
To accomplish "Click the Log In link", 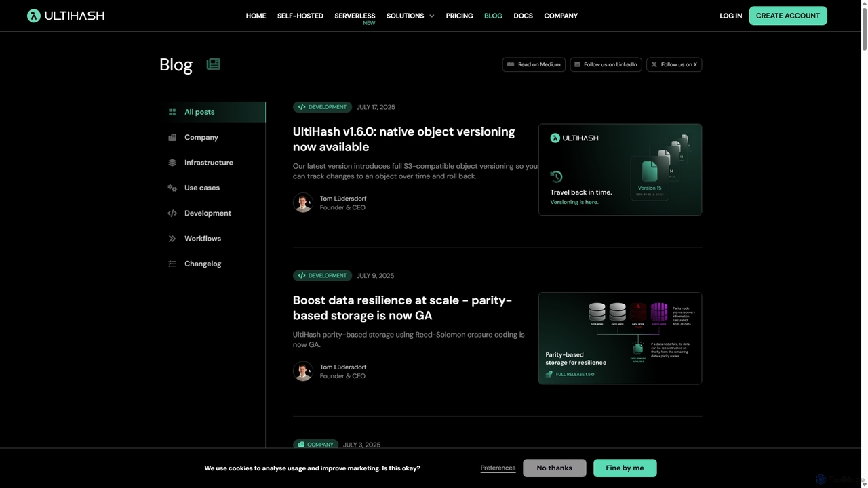I will coord(730,16).
